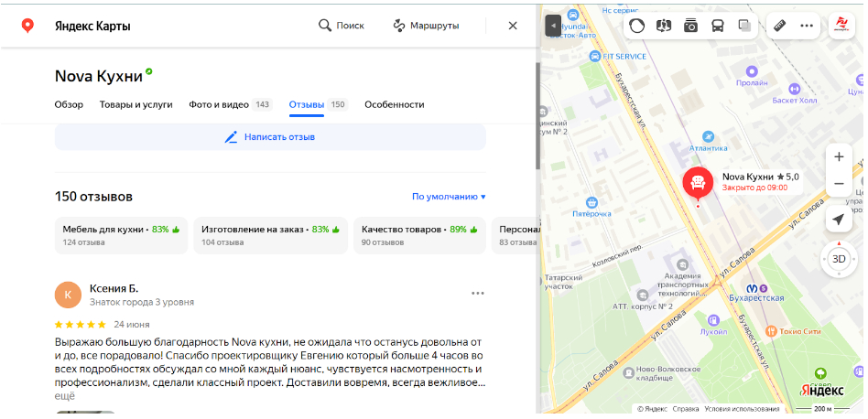The image size is (868, 419).
Task: Show public transport bus layer
Action: [718, 26]
